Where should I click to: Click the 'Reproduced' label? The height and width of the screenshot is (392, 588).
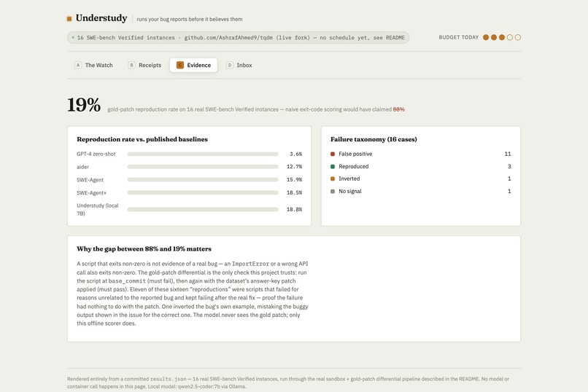pyautogui.click(x=354, y=166)
